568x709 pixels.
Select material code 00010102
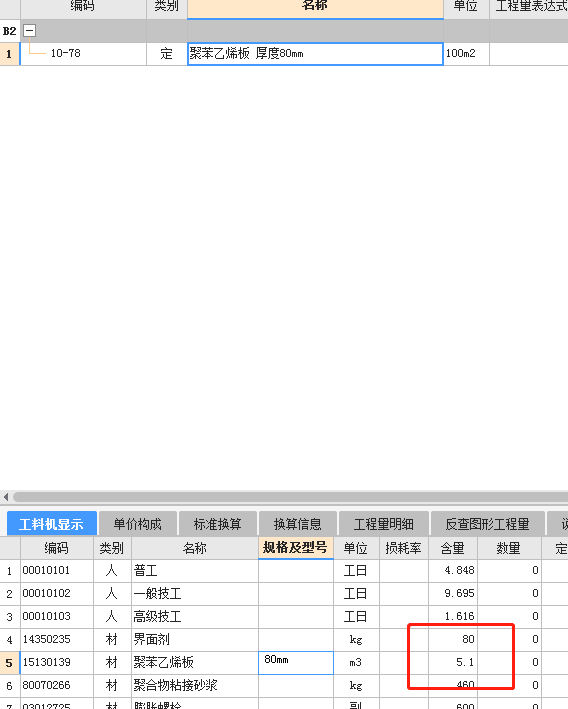coord(57,594)
